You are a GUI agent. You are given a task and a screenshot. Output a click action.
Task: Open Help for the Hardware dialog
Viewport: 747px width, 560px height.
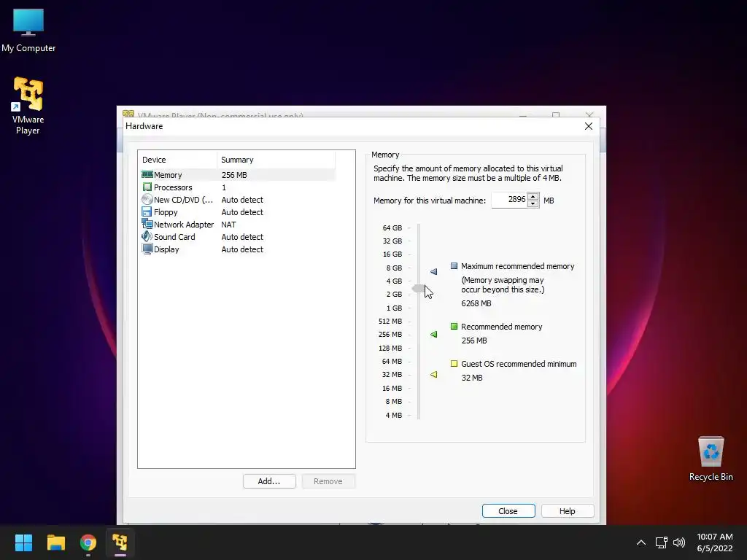(x=568, y=511)
